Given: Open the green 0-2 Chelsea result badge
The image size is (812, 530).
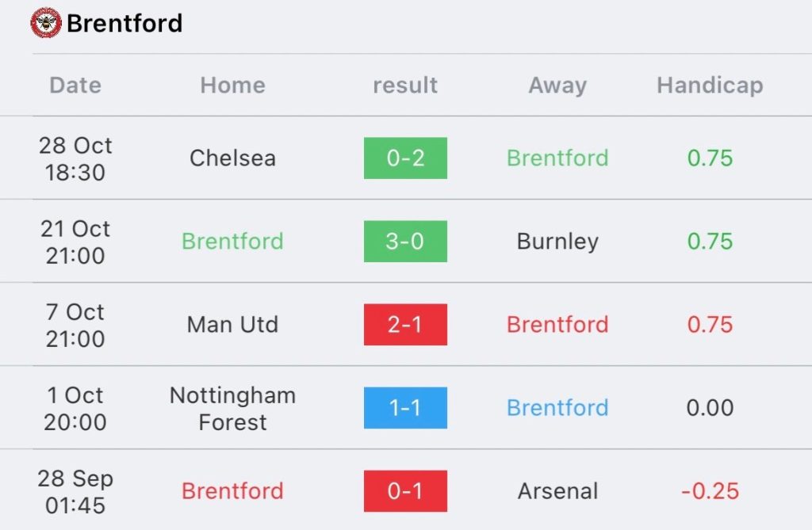Looking at the screenshot, I should (x=405, y=158).
